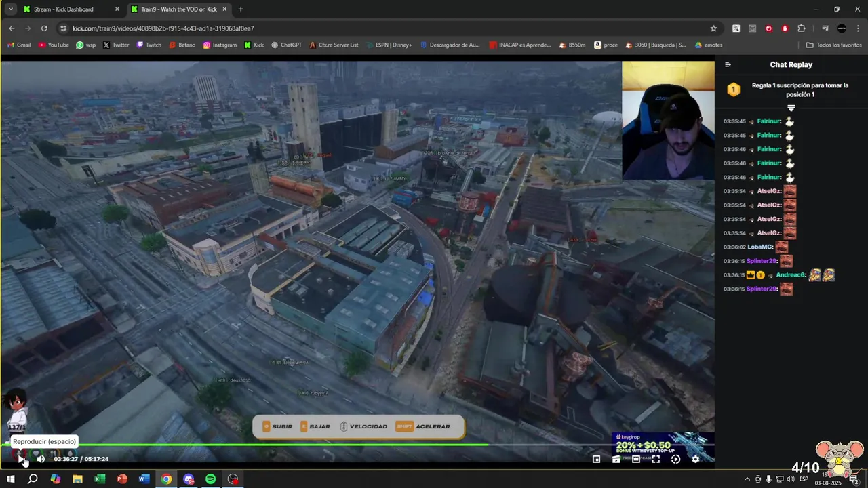Image resolution: width=868 pixels, height=488 pixels.
Task: Click first Fairinur username at 03:35:45
Action: (769, 121)
